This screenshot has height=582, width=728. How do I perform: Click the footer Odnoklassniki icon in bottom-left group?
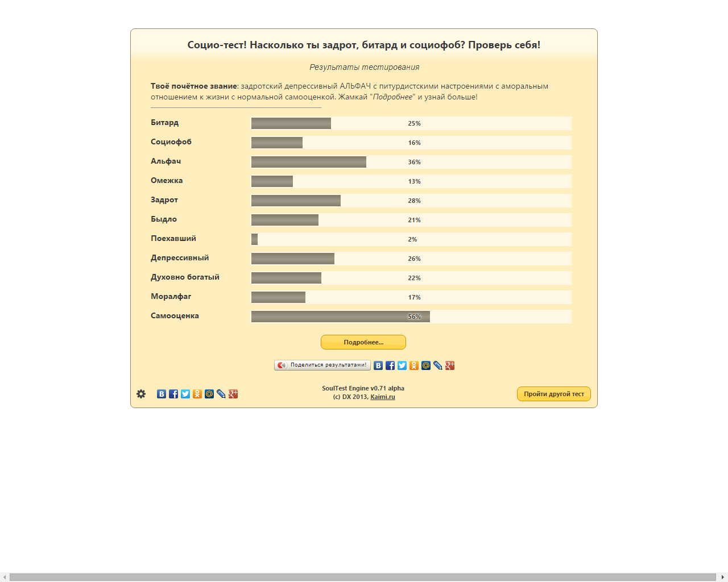click(x=197, y=394)
